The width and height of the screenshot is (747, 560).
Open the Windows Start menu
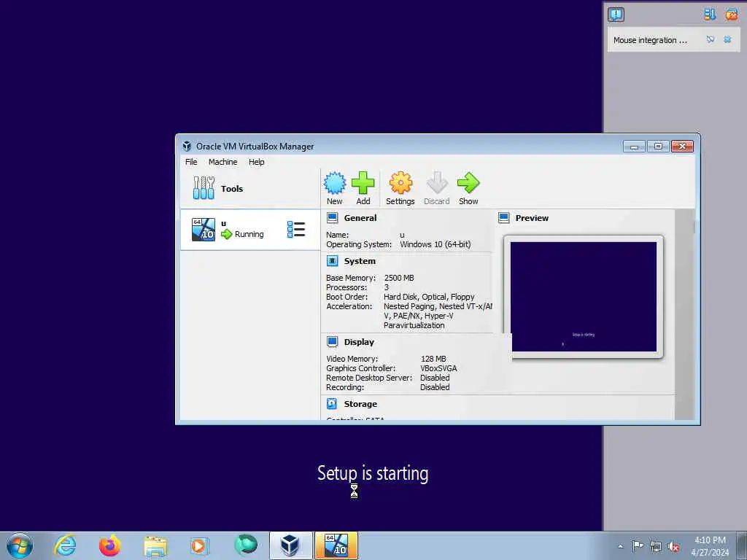(x=20, y=545)
